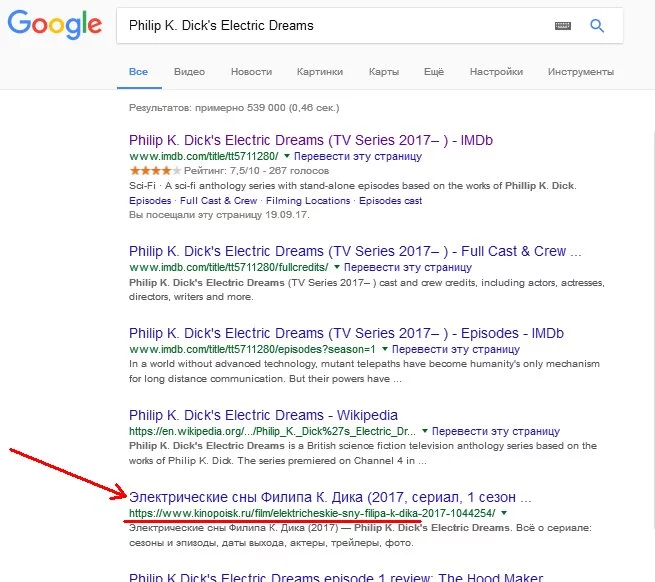Open the Настройки menu
The height and width of the screenshot is (582, 655).
tap(496, 72)
